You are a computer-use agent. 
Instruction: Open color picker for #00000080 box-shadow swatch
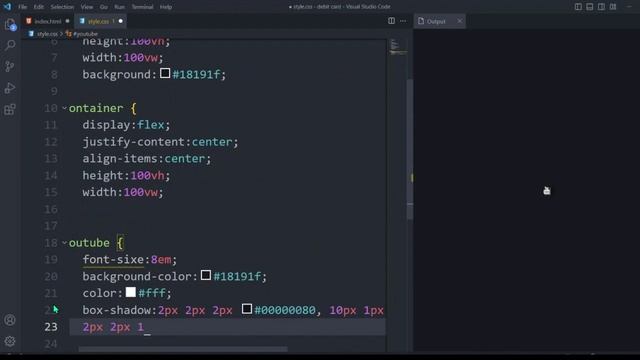tap(247, 309)
